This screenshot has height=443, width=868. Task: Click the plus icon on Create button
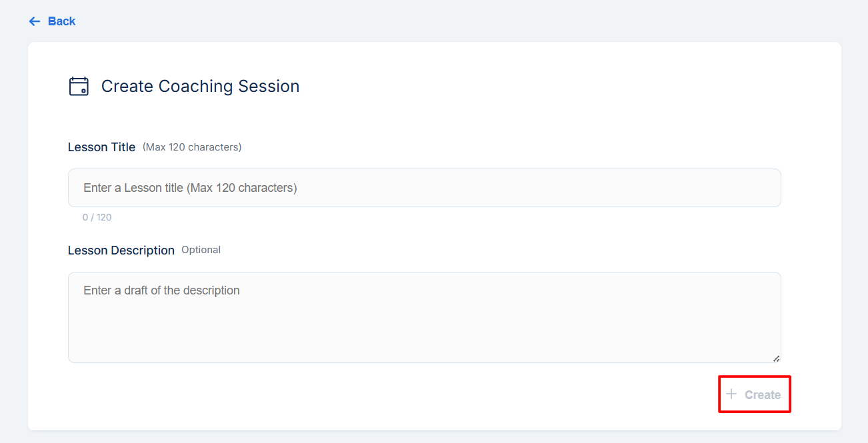pos(731,394)
